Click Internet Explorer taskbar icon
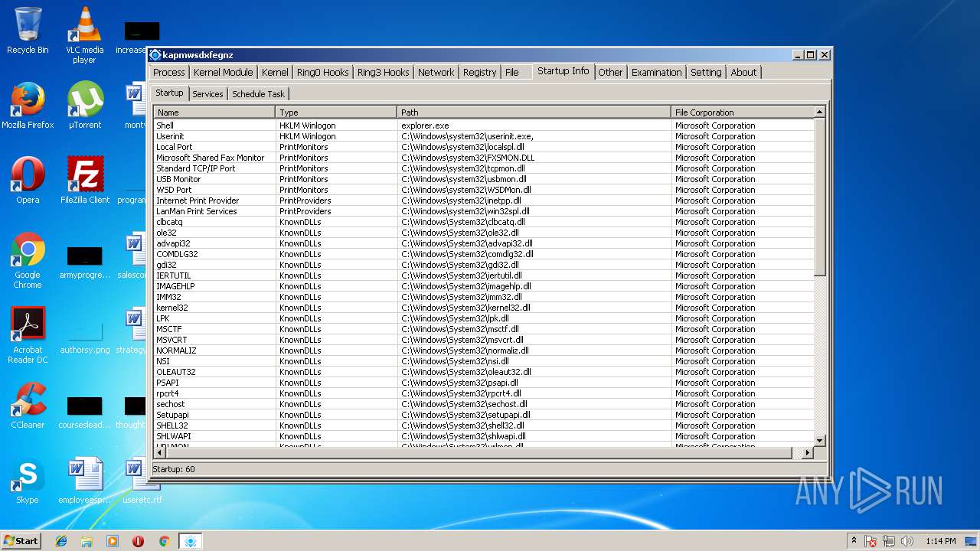The image size is (980, 551). coord(61,541)
